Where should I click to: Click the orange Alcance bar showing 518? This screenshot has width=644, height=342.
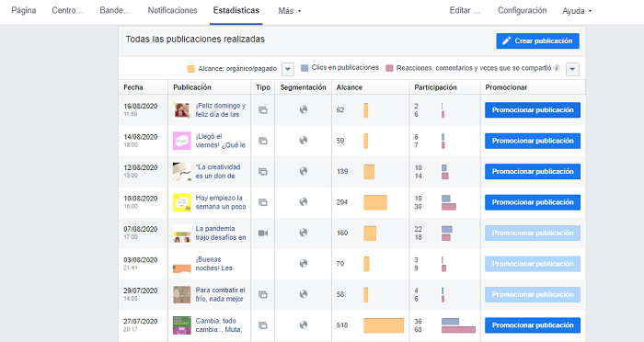tap(384, 325)
